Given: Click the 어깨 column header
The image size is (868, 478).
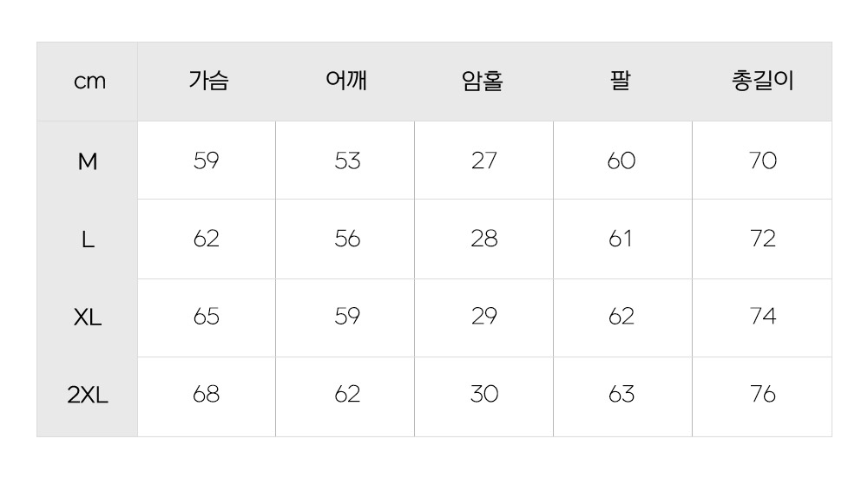Looking at the screenshot, I should [346, 82].
